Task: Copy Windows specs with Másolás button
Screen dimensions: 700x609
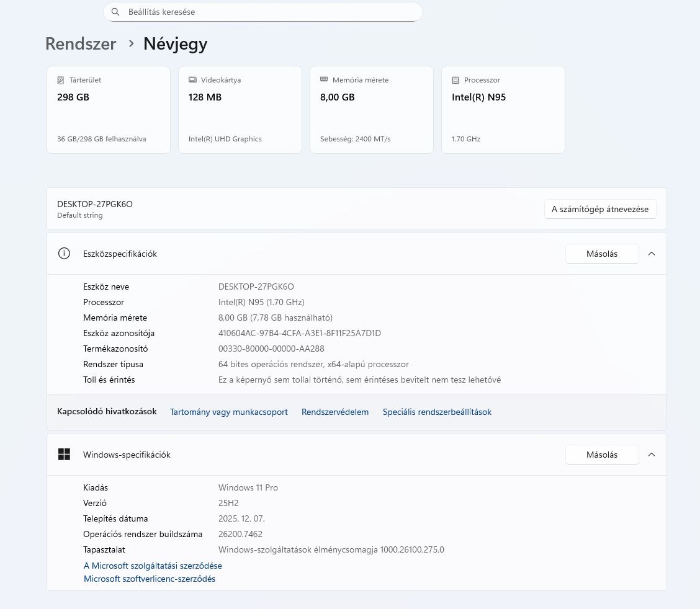Action: (x=601, y=455)
